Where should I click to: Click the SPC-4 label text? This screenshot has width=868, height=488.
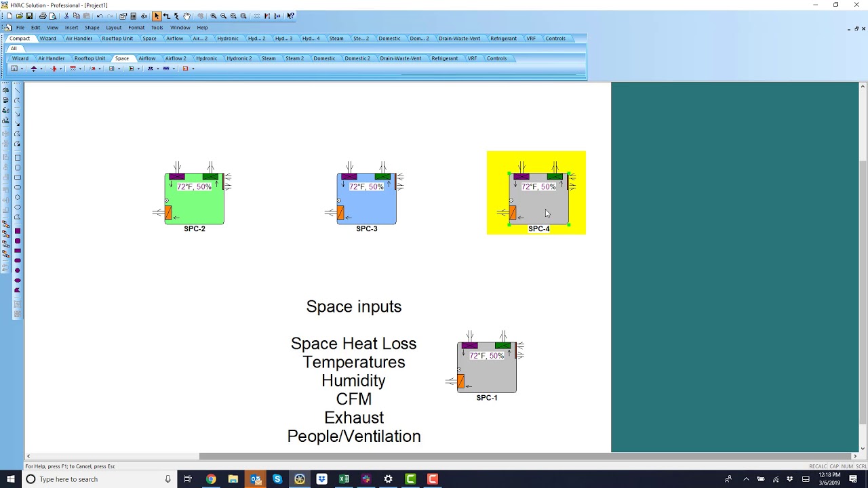(539, 229)
